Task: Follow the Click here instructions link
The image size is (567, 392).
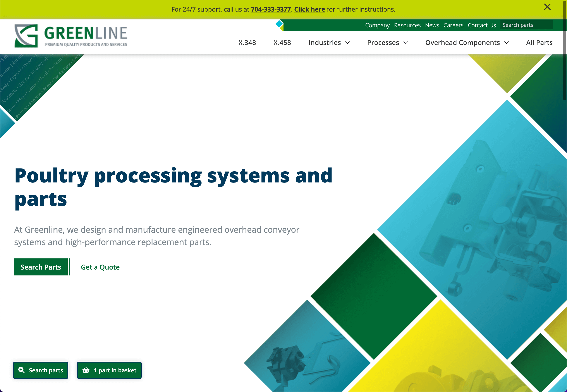Action: tap(309, 9)
